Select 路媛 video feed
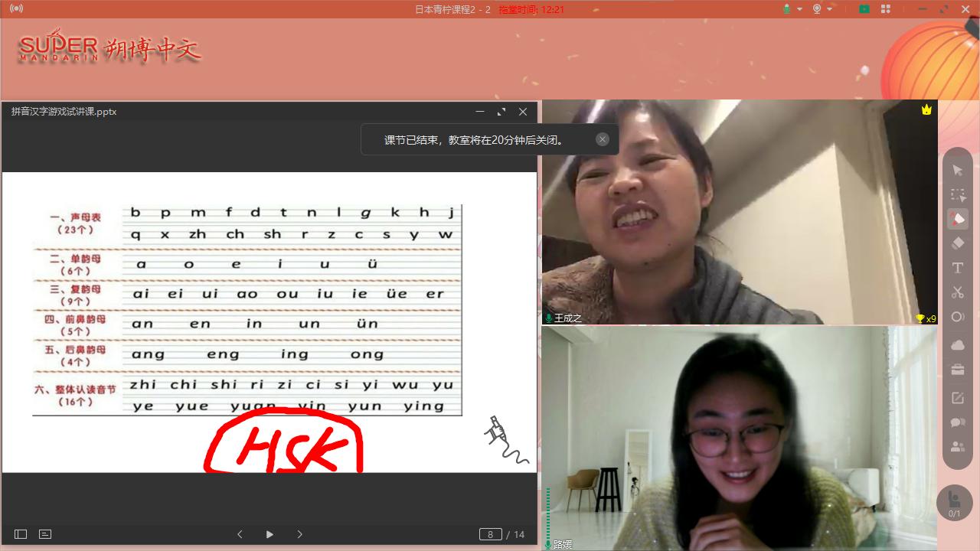The height and width of the screenshot is (551, 980). (740, 439)
